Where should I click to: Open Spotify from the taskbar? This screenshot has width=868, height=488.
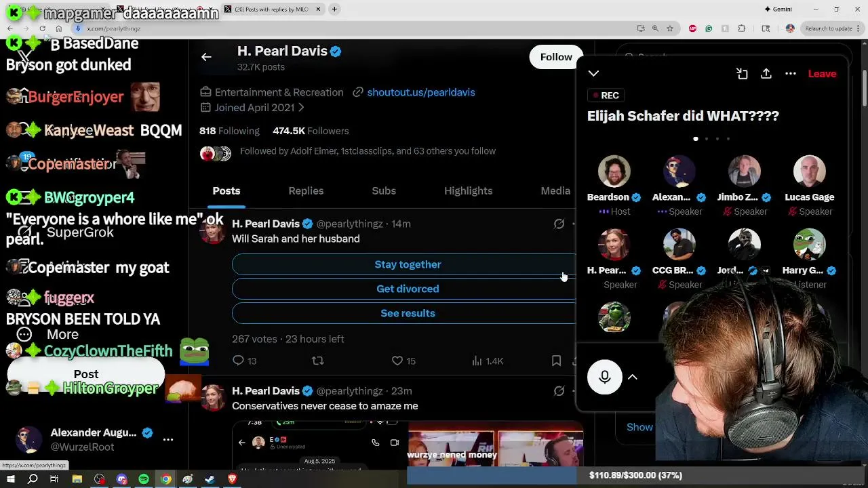pyautogui.click(x=144, y=479)
